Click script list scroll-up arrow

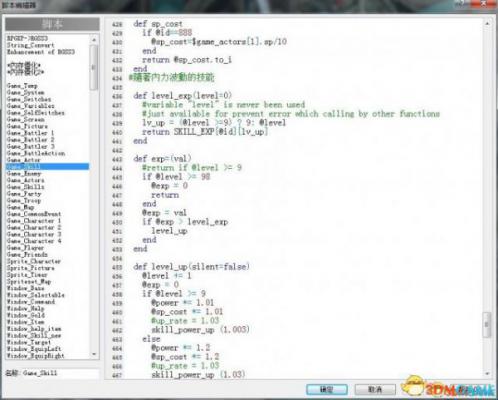94,40
